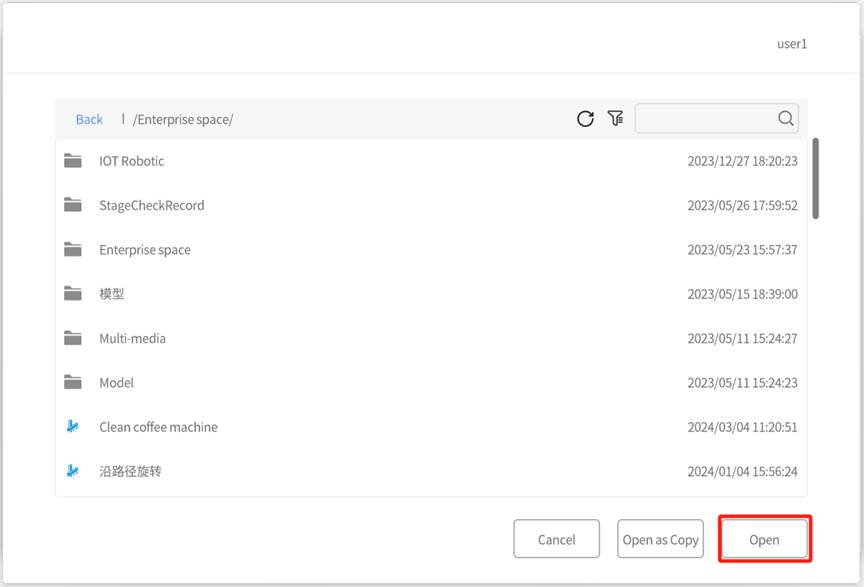The width and height of the screenshot is (864, 587).
Task: Click the magnifier search icon
Action: point(786,119)
